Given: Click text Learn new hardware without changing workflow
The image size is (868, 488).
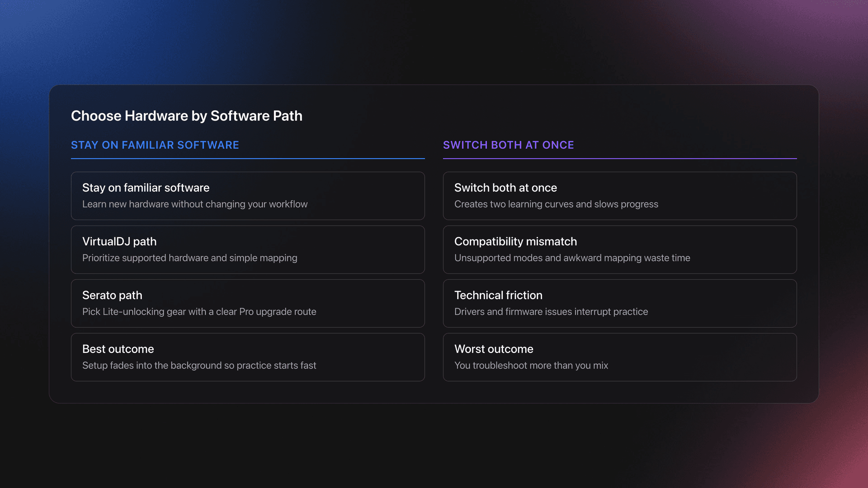Looking at the screenshot, I should (194, 204).
